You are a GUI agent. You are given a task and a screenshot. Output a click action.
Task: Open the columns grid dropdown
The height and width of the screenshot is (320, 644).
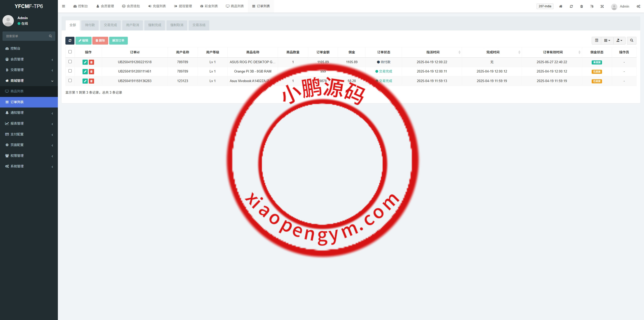click(607, 41)
